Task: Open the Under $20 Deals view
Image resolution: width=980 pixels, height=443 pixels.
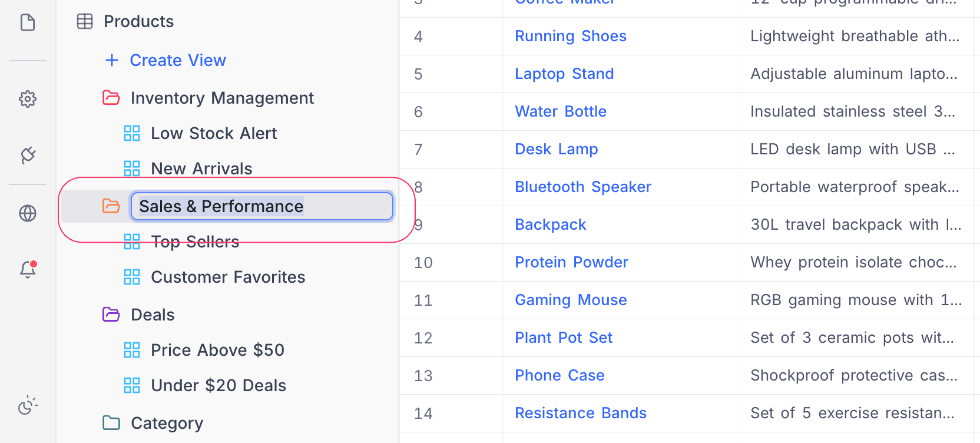Action: 218,385
